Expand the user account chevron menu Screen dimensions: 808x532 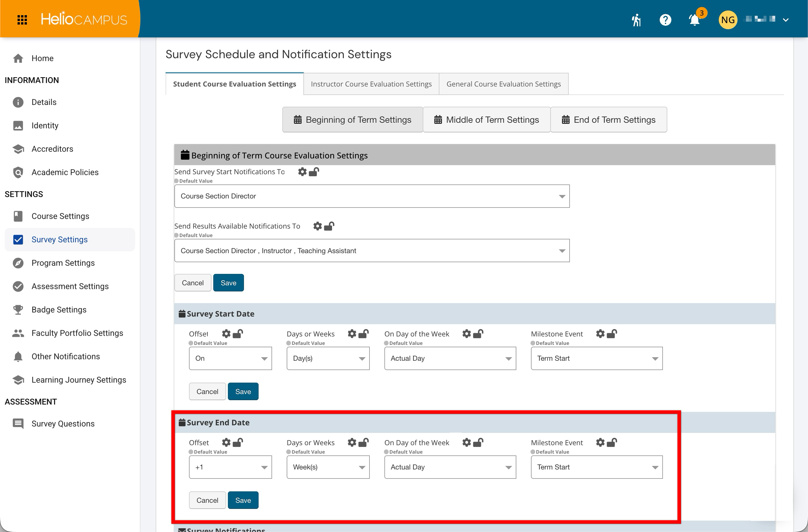click(x=785, y=20)
